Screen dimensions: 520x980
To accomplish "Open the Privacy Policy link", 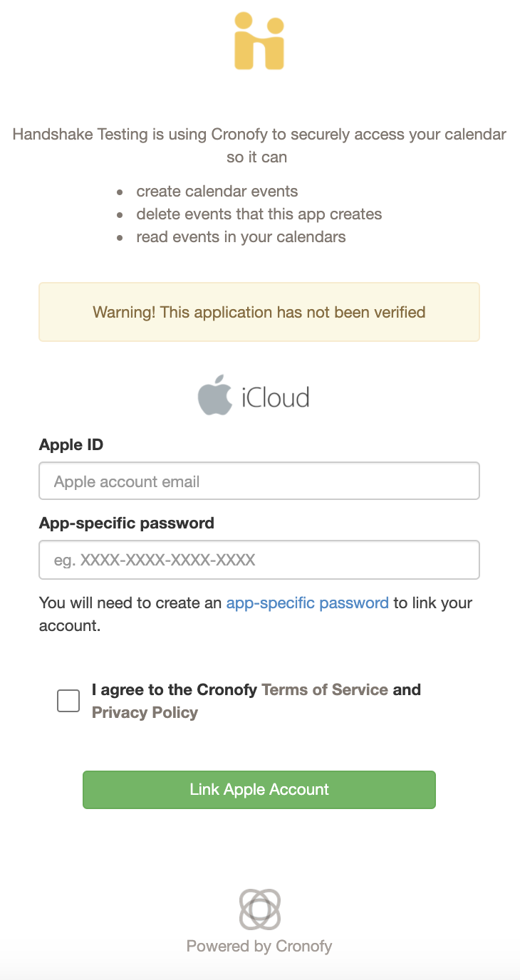I will coord(145,712).
